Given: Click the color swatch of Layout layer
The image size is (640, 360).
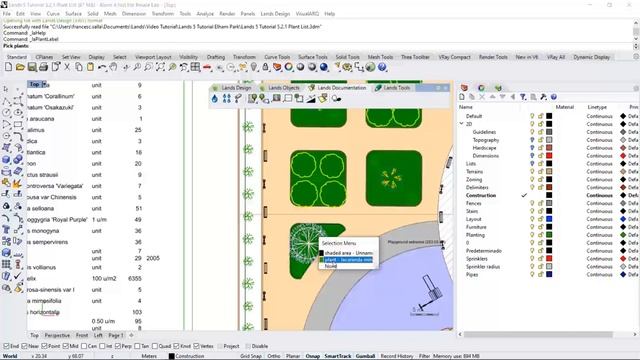Looking at the screenshot, I should click(x=549, y=219).
